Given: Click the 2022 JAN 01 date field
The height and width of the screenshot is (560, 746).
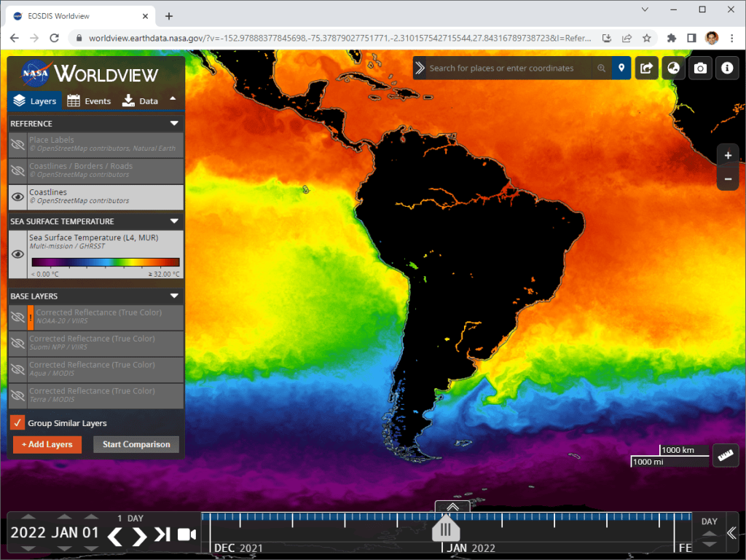Looking at the screenshot, I should [x=55, y=532].
